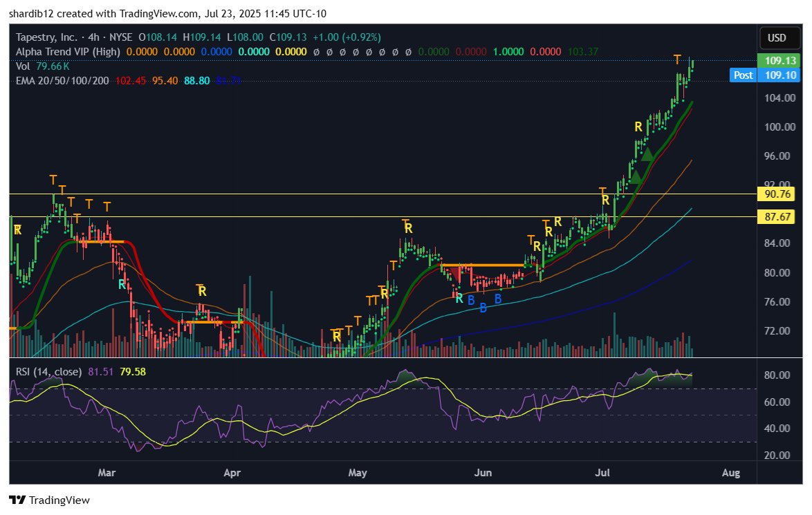The width and height of the screenshot is (812, 515).
Task: Click the orange 95.40 EMA value
Action: click(165, 80)
